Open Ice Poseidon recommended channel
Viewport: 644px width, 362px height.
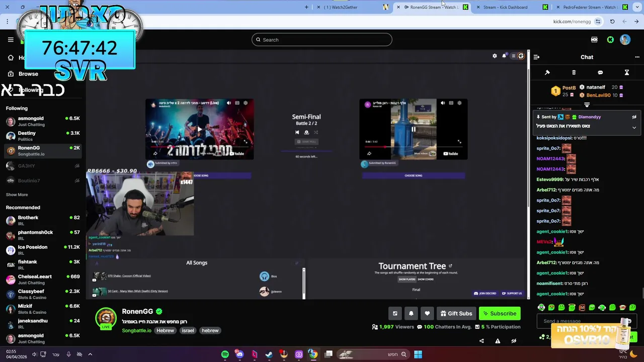(43, 250)
